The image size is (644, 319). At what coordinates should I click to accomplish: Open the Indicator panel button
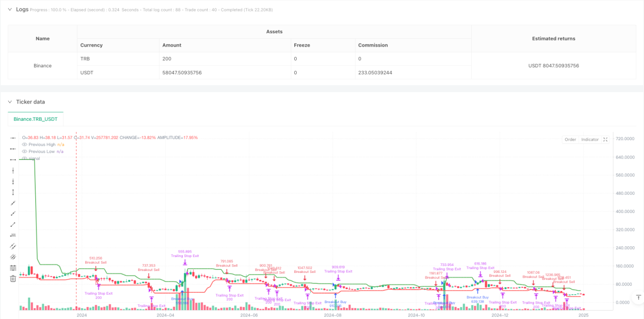coord(590,140)
